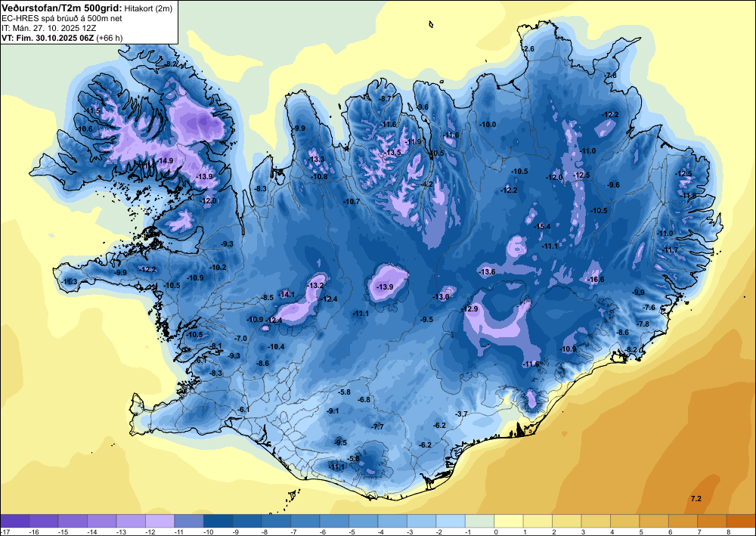The width and height of the screenshot is (756, 536).
Task: Click the -13.3 temperature label
Action: click(317, 160)
